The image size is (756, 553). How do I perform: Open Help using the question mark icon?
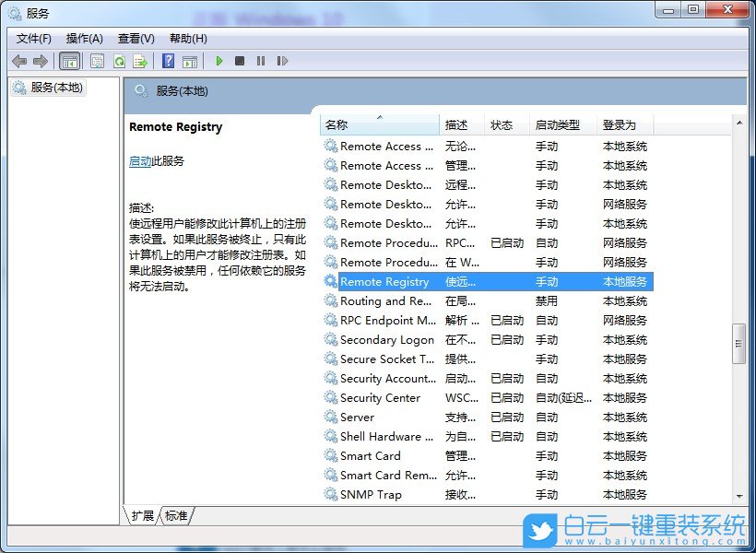click(x=168, y=61)
